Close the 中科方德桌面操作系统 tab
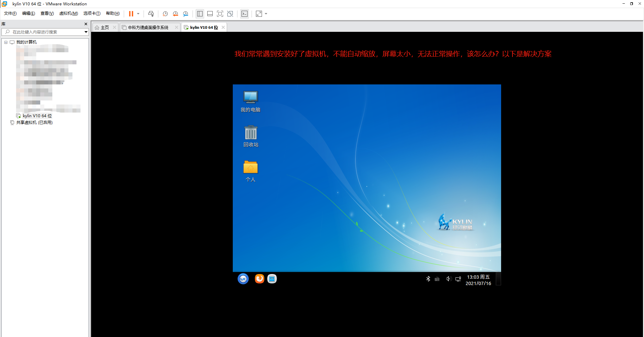This screenshot has width=644, height=337. [x=176, y=27]
